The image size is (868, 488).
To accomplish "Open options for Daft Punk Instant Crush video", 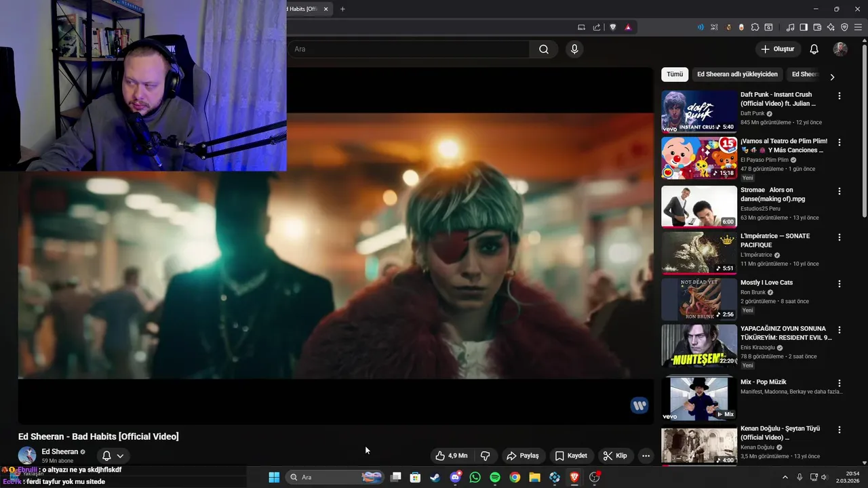I will pyautogui.click(x=840, y=96).
